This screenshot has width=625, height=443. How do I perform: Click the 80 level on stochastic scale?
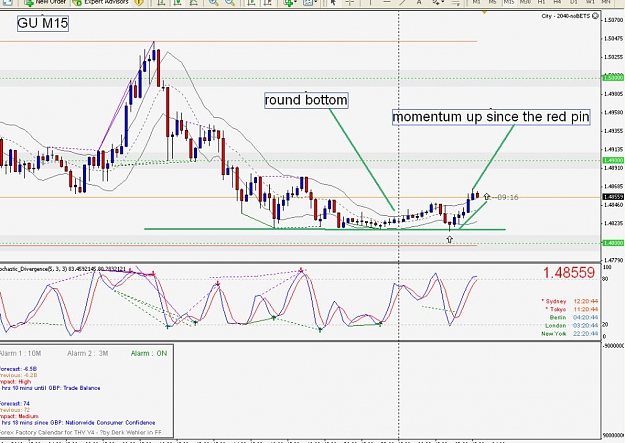pyautogui.click(x=605, y=279)
